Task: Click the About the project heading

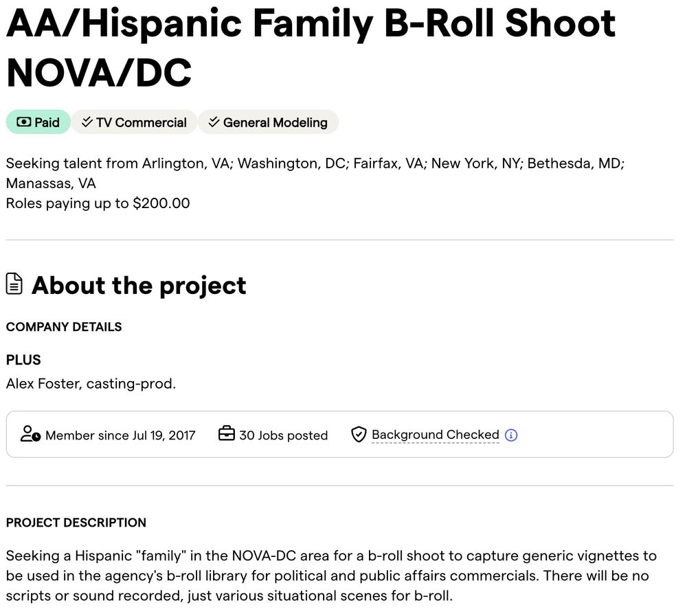Action: [x=139, y=285]
